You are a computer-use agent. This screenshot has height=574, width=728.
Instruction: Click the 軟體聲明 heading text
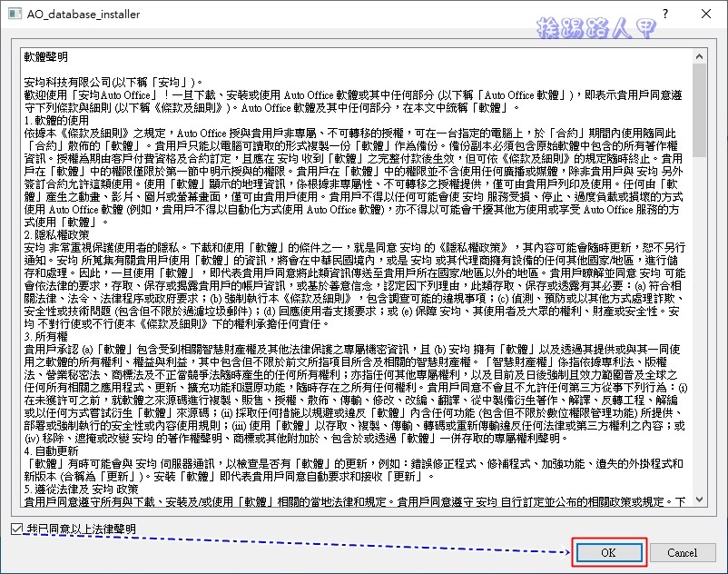[46, 57]
